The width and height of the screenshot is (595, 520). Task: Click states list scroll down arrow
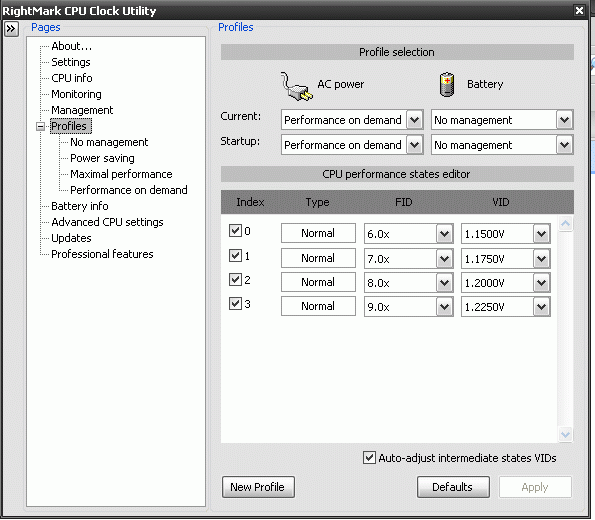point(565,434)
